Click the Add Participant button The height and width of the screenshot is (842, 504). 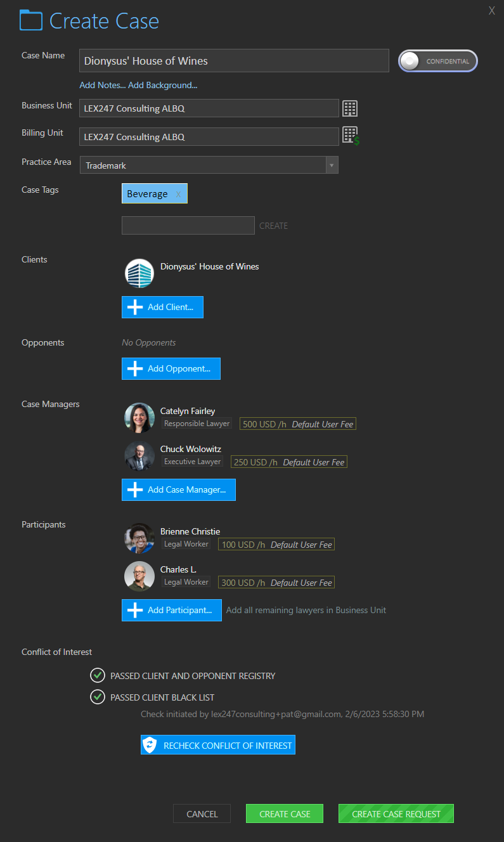172,610
